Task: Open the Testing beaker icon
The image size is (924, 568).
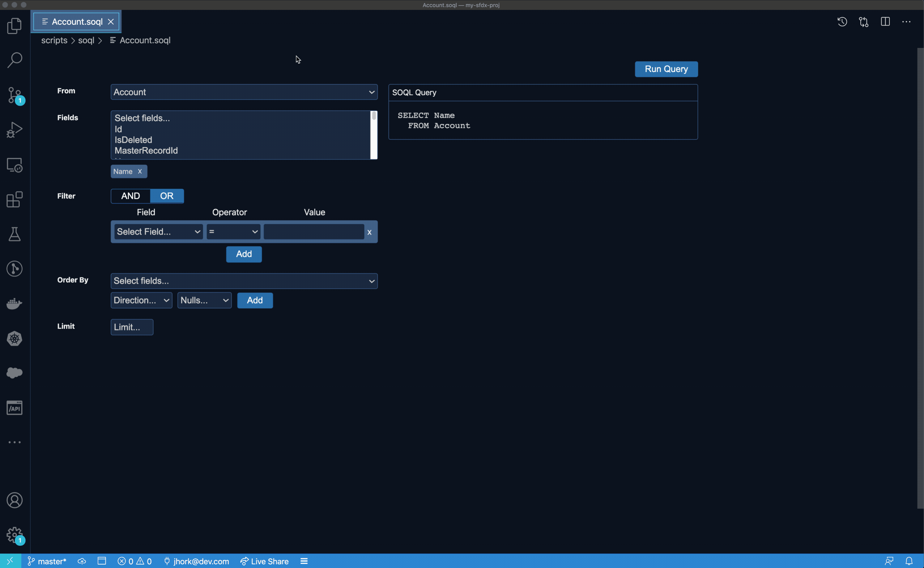Action: (14, 234)
